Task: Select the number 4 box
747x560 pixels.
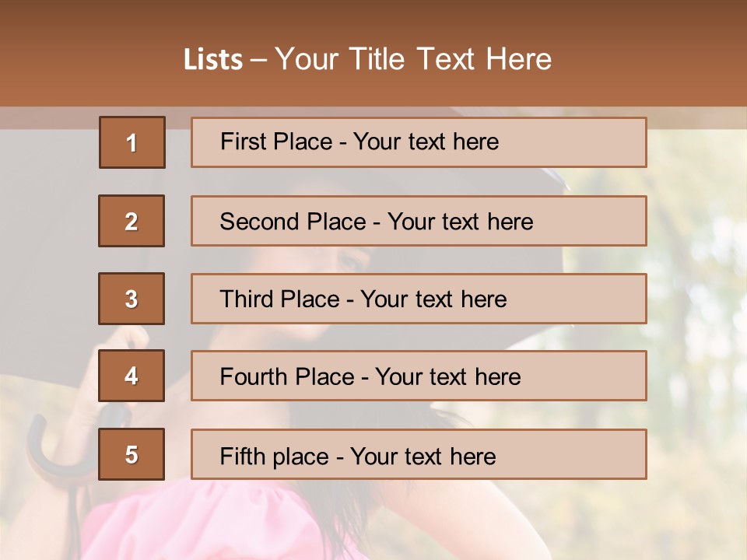Action: (132, 376)
